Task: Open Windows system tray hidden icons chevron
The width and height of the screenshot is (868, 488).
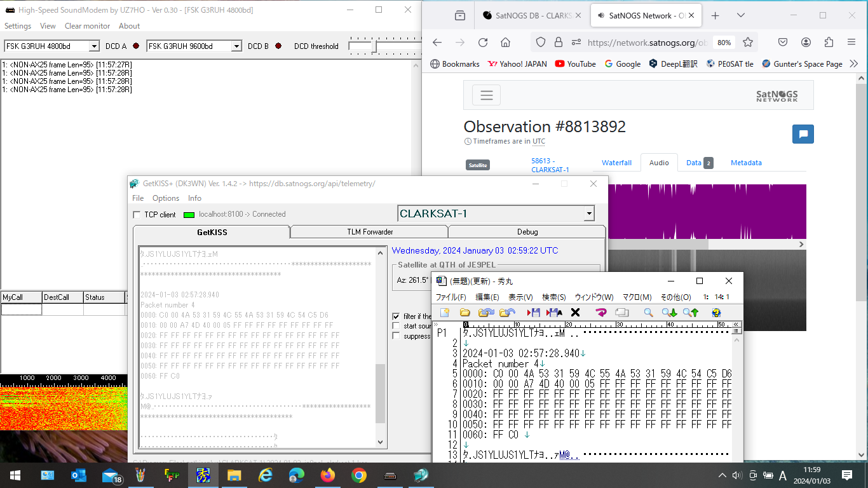Action: pyautogui.click(x=722, y=475)
